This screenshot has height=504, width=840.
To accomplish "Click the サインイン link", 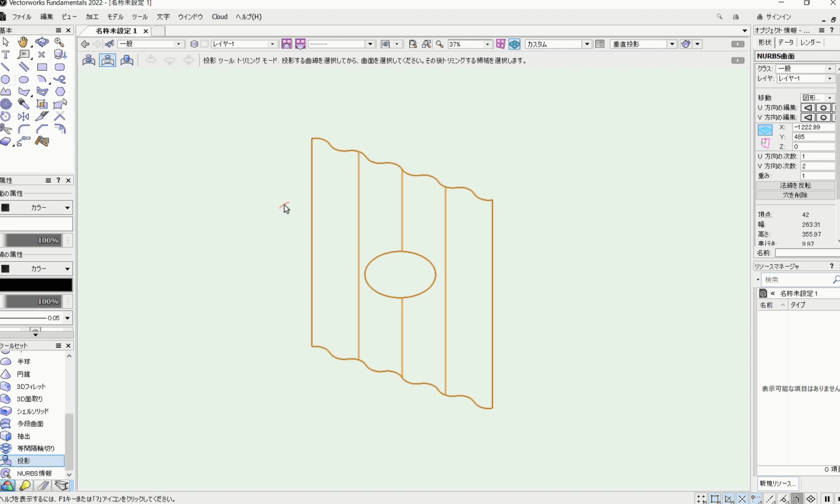I will (778, 17).
